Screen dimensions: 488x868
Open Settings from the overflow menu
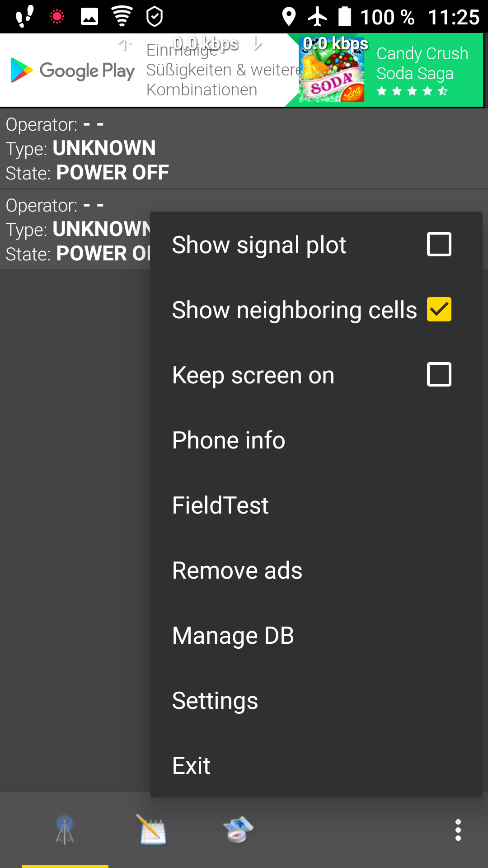click(215, 701)
